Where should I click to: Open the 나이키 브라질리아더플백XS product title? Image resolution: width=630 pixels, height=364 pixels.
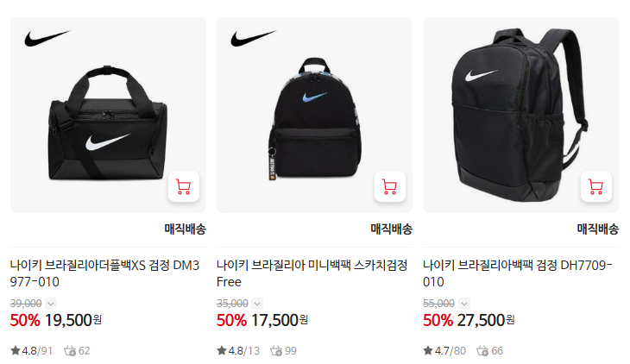click(x=105, y=273)
